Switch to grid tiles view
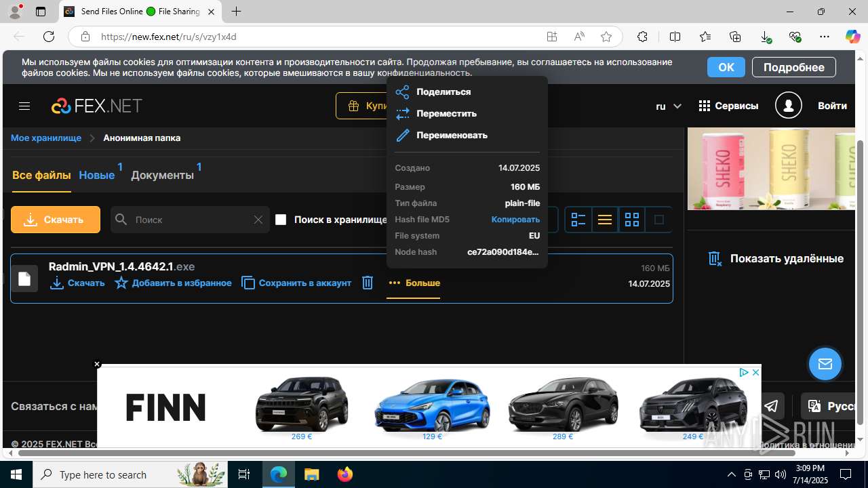Image resolution: width=868 pixels, height=488 pixels. tap(632, 220)
